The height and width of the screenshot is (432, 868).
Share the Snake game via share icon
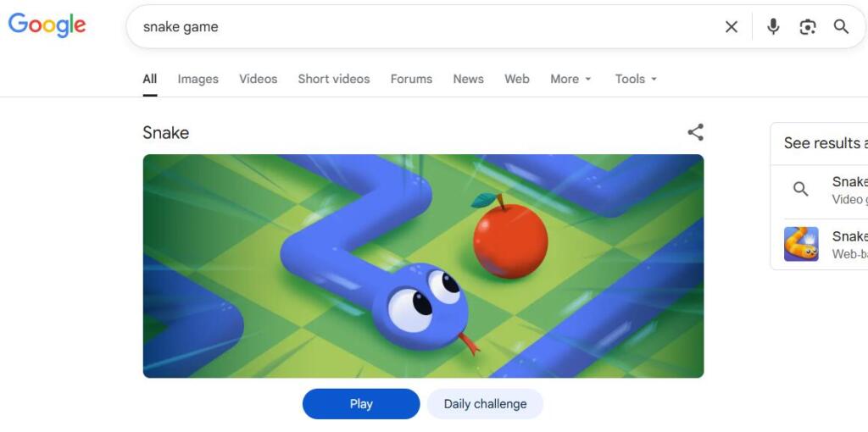pos(695,132)
